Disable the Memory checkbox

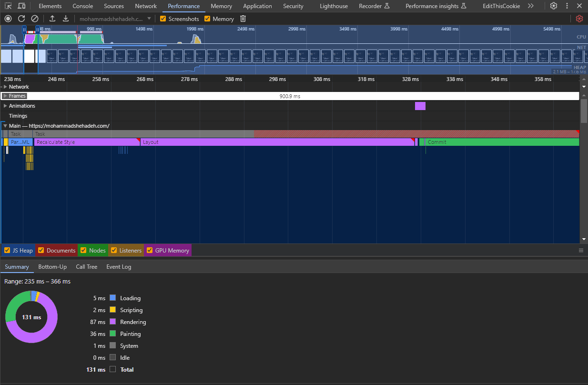coord(207,19)
